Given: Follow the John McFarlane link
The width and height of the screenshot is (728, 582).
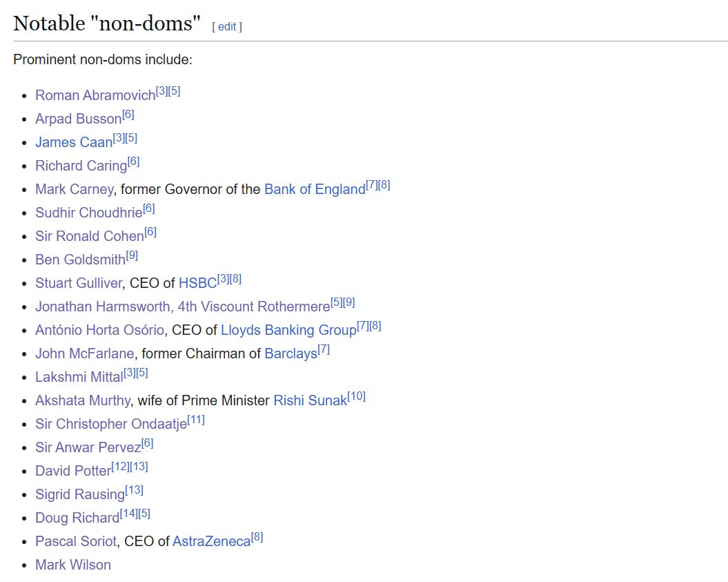Looking at the screenshot, I should pos(84,353).
